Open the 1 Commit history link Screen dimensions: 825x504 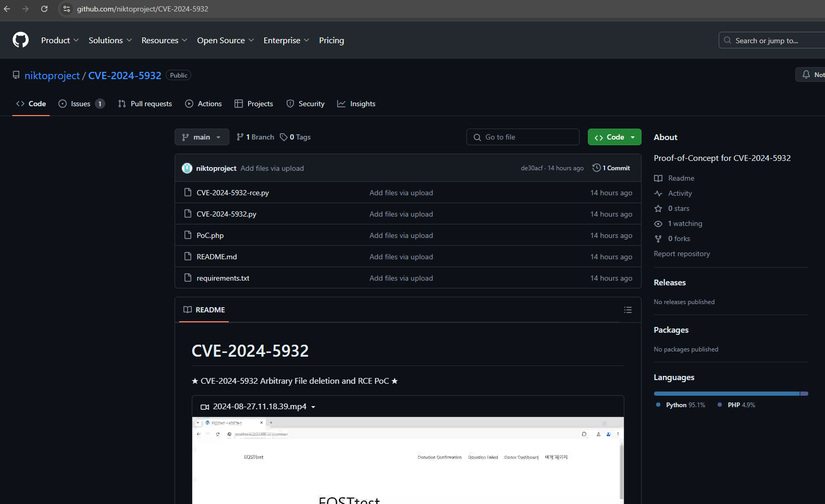click(x=611, y=168)
